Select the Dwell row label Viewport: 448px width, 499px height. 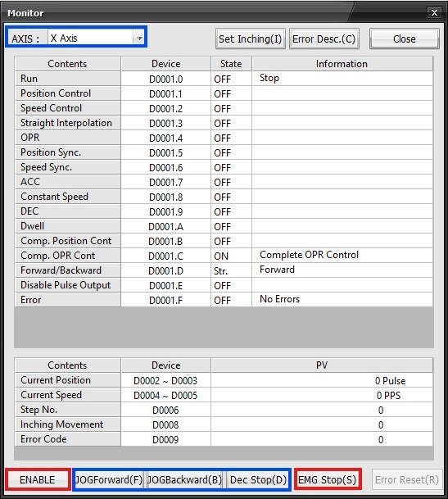[x=67, y=226]
